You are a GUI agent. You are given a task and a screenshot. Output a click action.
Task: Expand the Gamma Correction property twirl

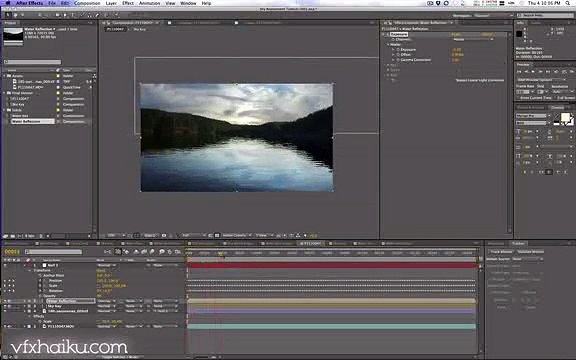tap(393, 60)
